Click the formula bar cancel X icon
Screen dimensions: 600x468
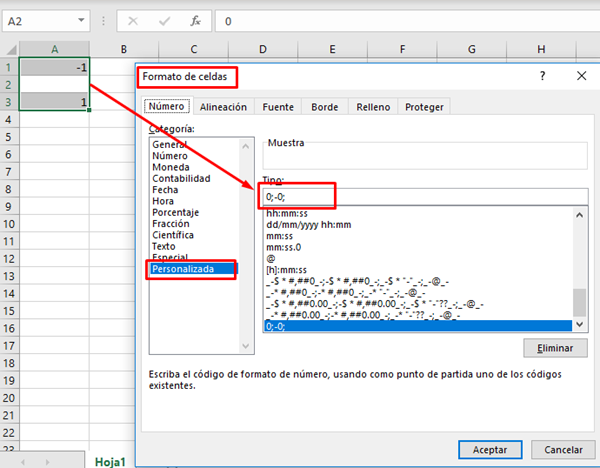[134, 20]
